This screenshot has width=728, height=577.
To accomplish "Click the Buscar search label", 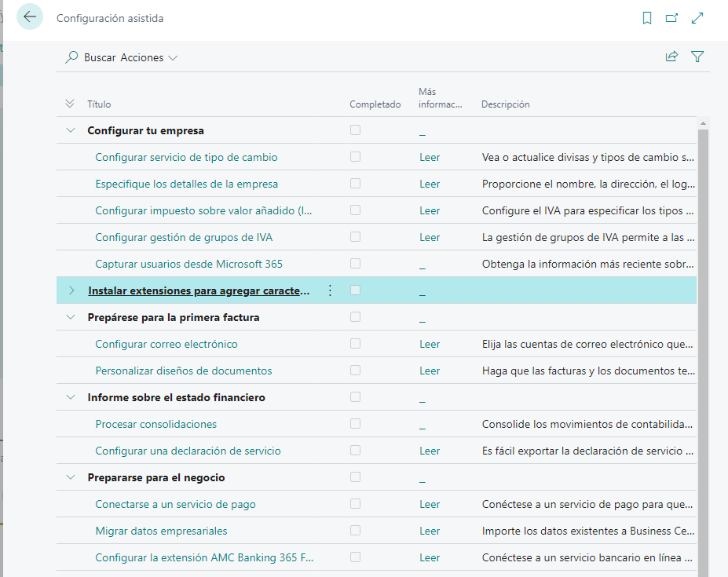I will pyautogui.click(x=100, y=57).
